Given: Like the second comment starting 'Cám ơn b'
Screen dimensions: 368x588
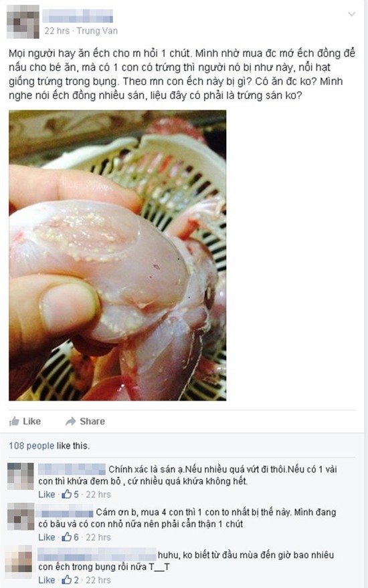Looking at the screenshot, I should pos(47,537).
